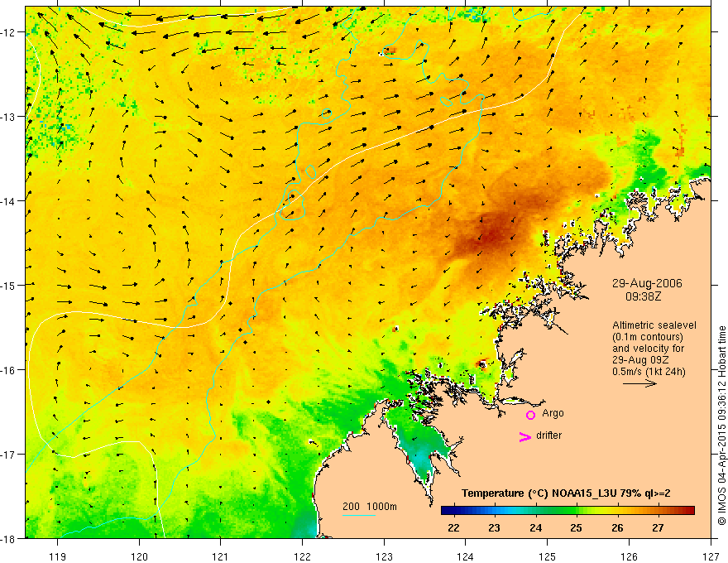Click latitude axis label -14
728x563 pixels.
pyautogui.click(x=9, y=201)
